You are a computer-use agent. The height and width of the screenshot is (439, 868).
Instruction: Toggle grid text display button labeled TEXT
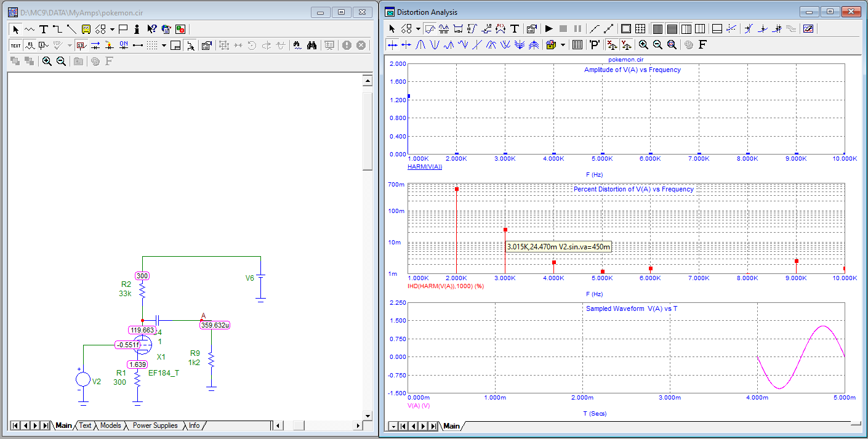[15, 45]
